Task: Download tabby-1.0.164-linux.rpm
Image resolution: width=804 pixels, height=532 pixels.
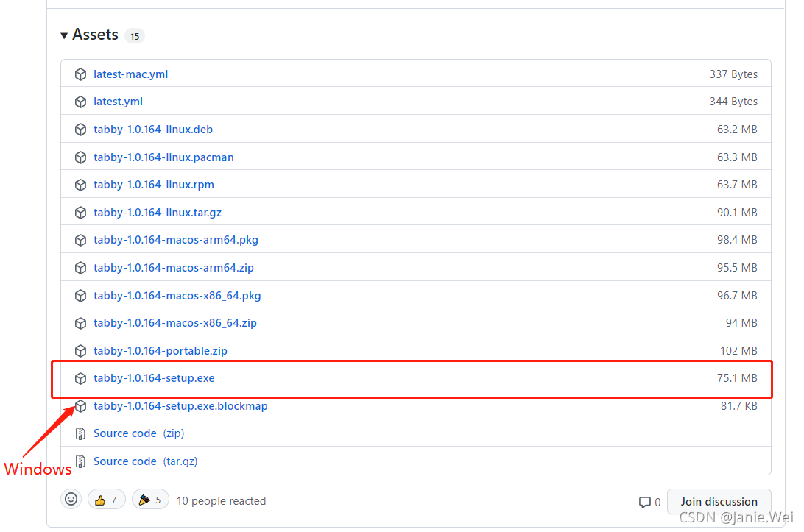Action: click(x=154, y=185)
